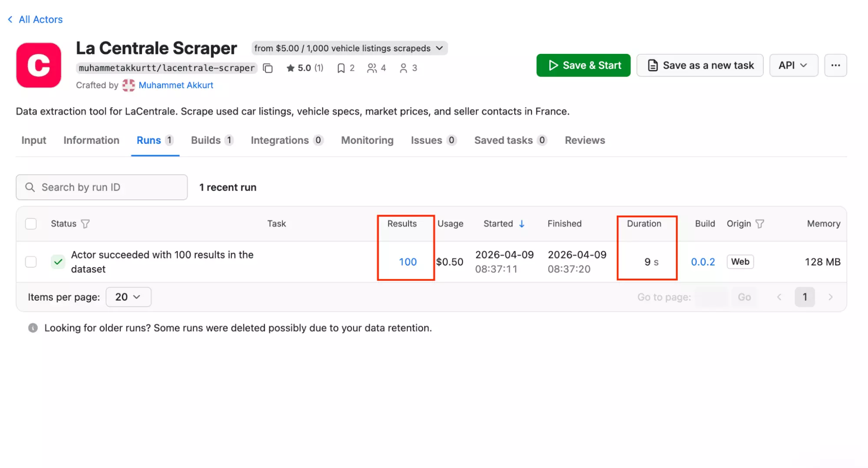This screenshot has height=468, width=868.
Task: Click the Task column header
Action: (277, 224)
